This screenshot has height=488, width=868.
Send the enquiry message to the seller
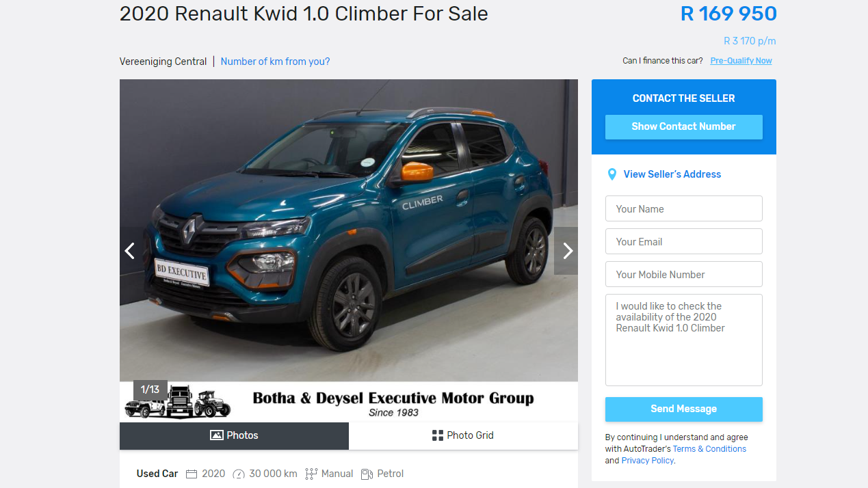[x=683, y=409]
